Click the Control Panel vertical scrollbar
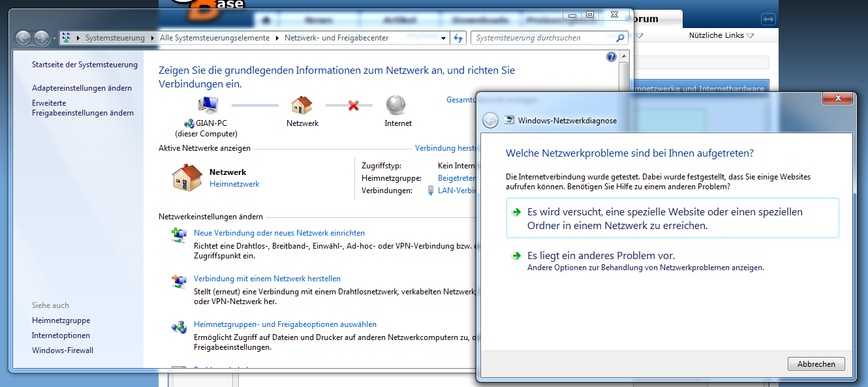 pyautogui.click(x=624, y=70)
